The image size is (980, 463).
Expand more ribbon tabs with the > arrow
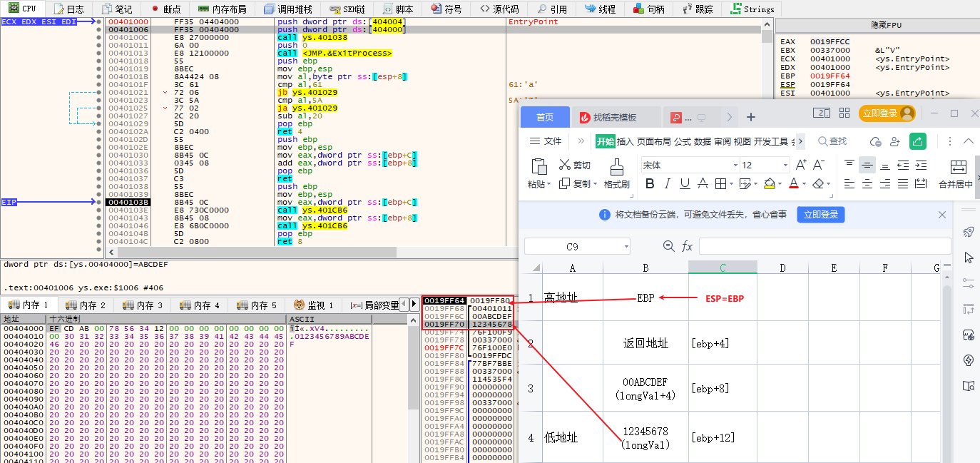pos(801,141)
